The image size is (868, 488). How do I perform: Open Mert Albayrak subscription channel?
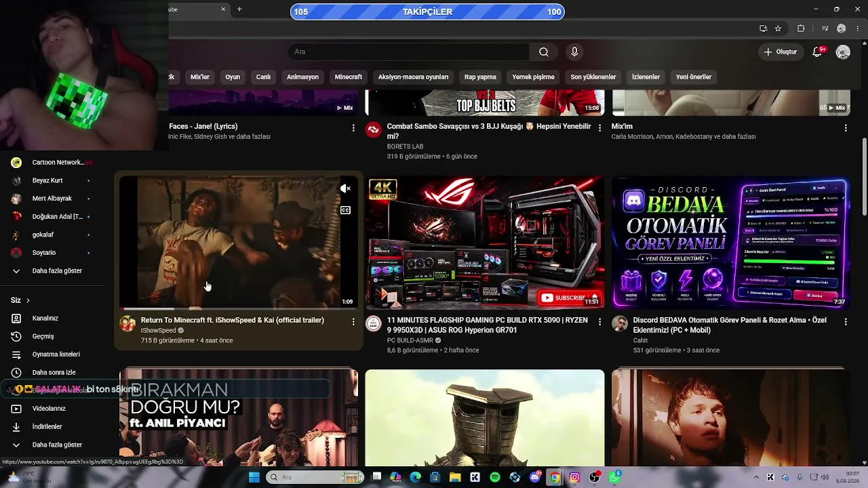(x=52, y=199)
